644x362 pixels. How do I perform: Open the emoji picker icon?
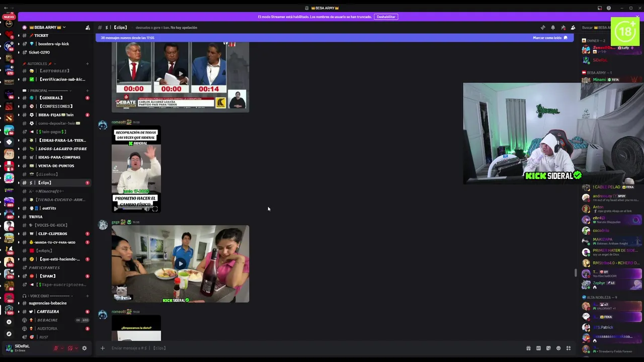tap(558, 348)
